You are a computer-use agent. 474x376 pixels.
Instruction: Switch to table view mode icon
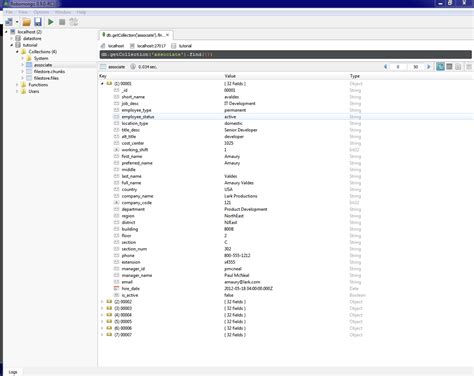(449, 67)
